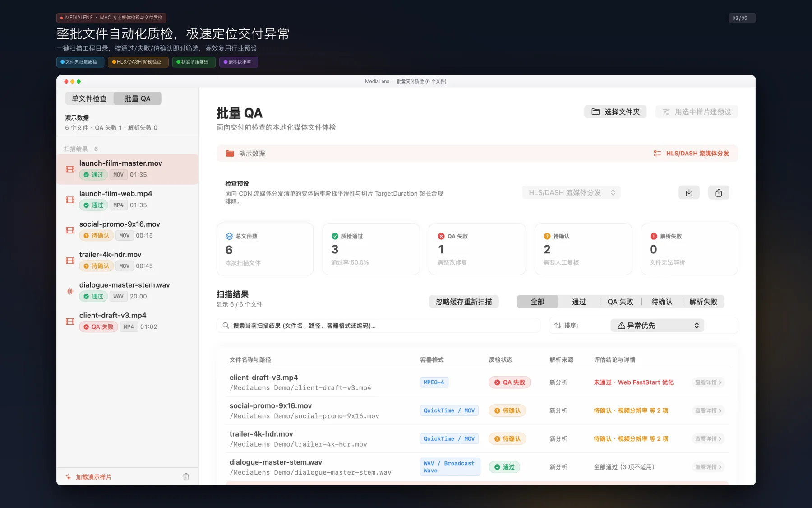The height and width of the screenshot is (508, 812).
Task: Click the stacked layers icon in 总文件数 card
Action: (x=229, y=236)
